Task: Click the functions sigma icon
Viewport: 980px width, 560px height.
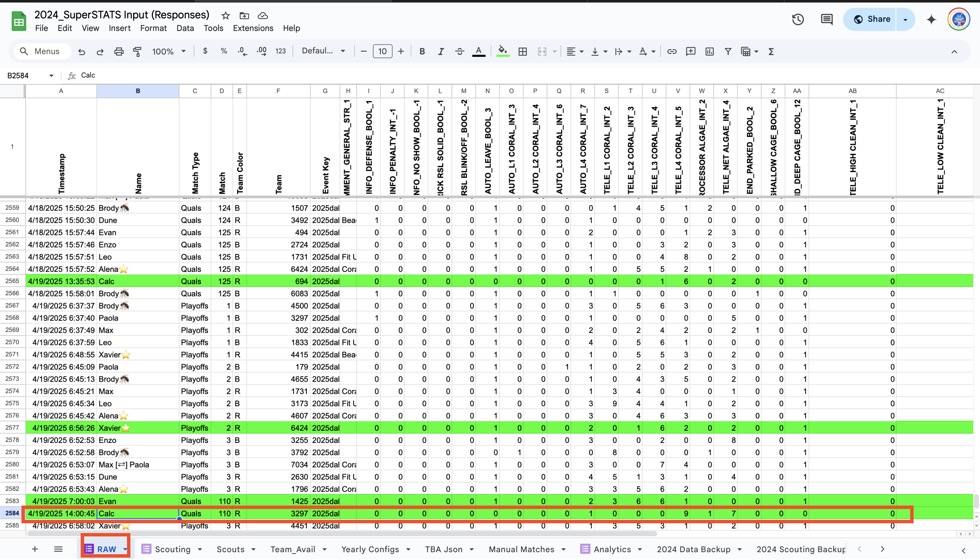Action: [771, 51]
